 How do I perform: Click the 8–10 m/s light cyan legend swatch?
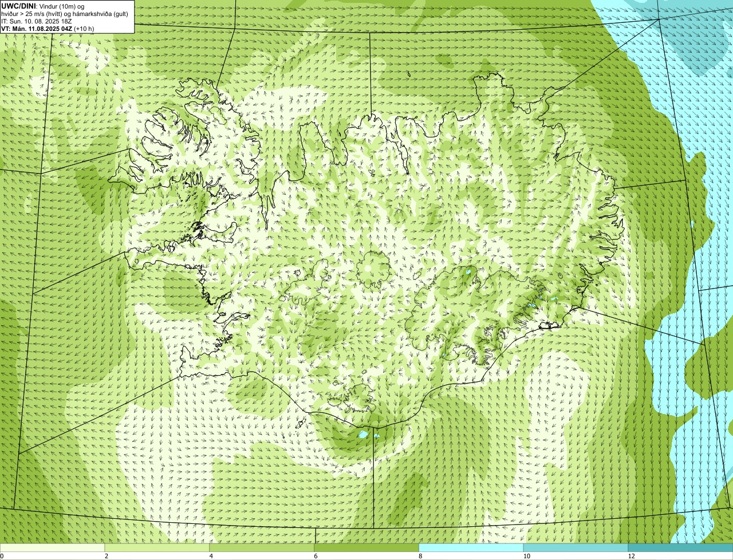(x=471, y=547)
